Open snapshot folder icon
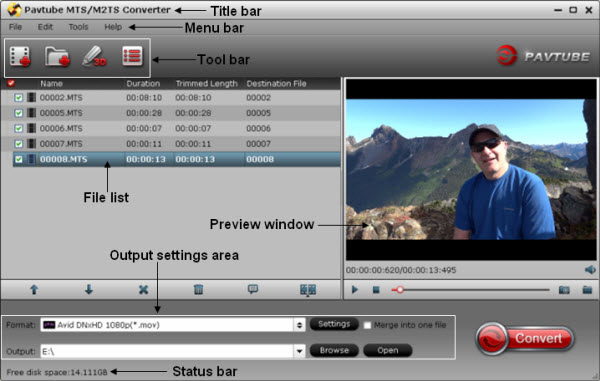The image size is (600, 381). (587, 290)
